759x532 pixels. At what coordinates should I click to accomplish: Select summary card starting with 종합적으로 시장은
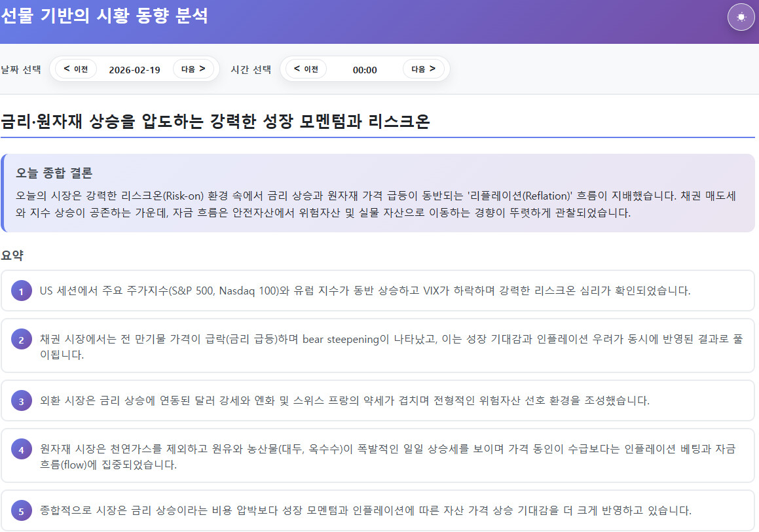tap(378, 510)
